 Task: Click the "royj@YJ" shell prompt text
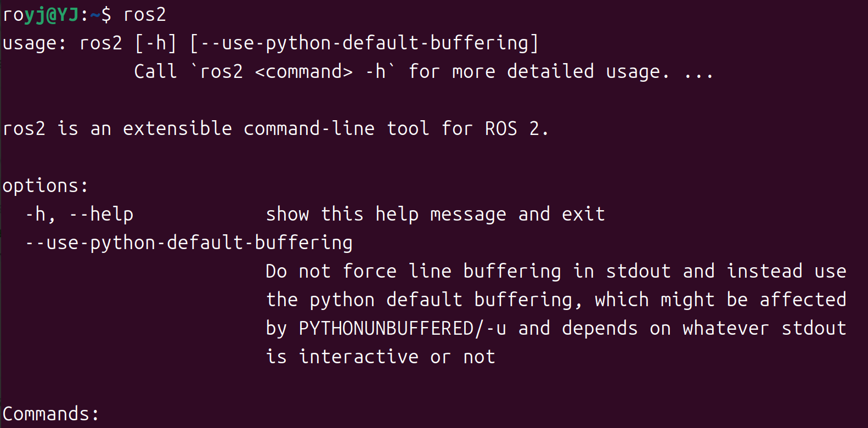[41, 15]
